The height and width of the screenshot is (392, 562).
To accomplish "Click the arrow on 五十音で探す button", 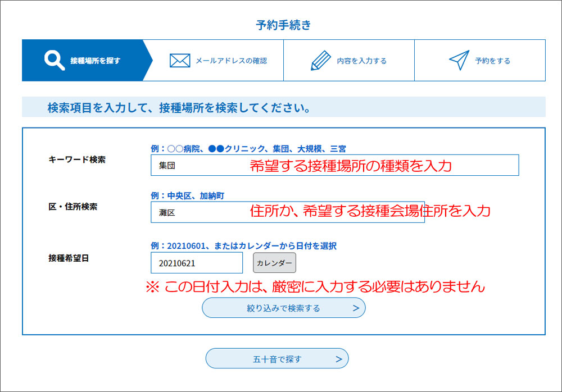I will point(339,359).
